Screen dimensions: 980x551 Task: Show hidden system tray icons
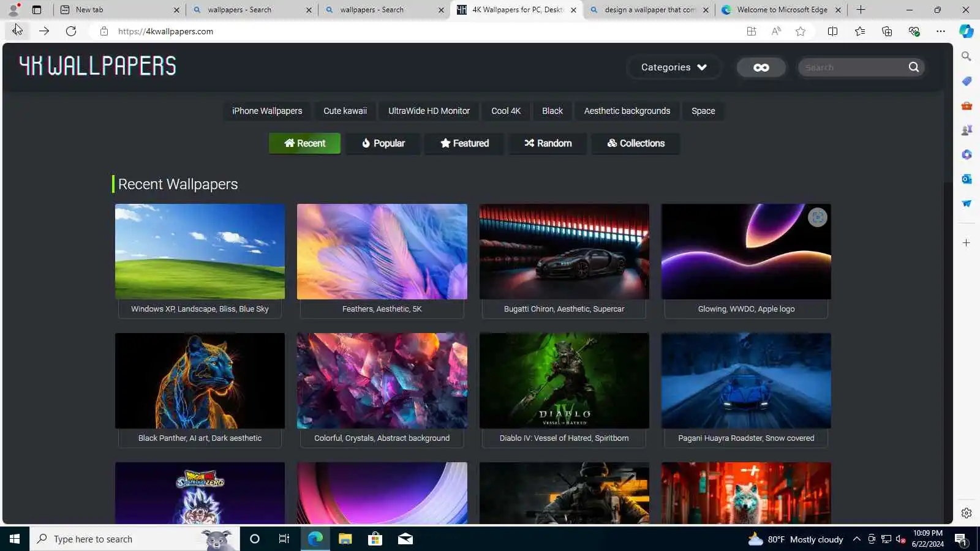(857, 539)
